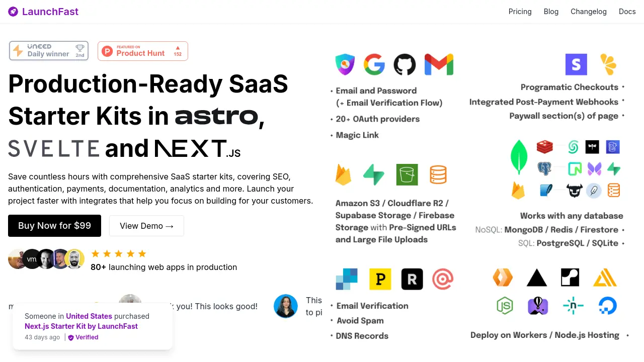The image size is (644, 362).
Task: Open the Docs page
Action: click(x=627, y=12)
